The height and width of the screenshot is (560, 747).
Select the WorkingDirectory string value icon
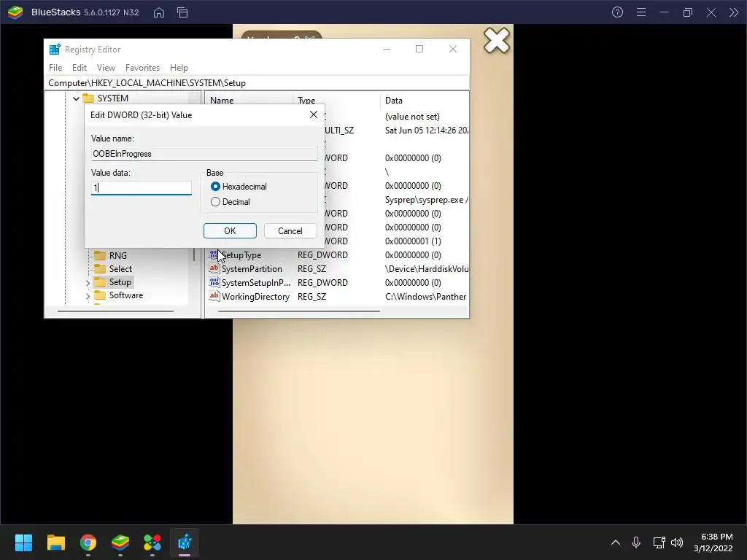(x=214, y=296)
